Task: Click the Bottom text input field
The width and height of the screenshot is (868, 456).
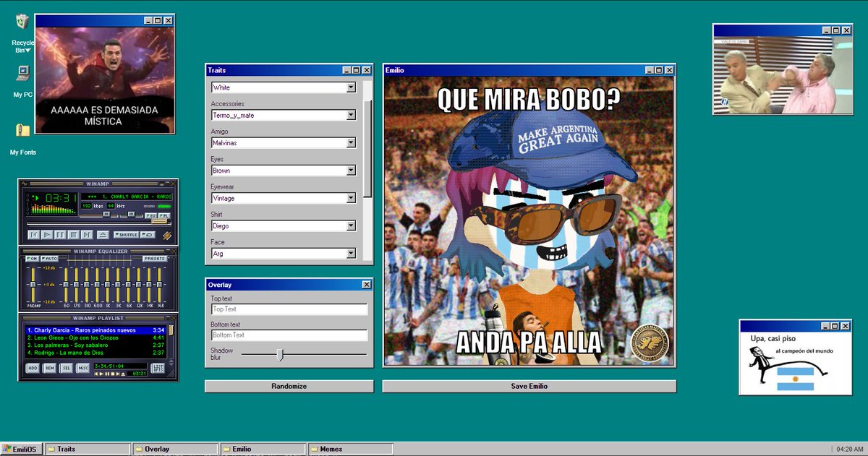Action: click(x=289, y=335)
